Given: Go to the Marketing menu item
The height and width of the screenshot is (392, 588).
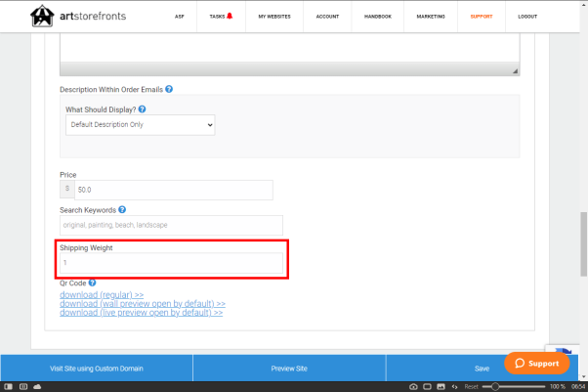Looking at the screenshot, I should pyautogui.click(x=429, y=17).
